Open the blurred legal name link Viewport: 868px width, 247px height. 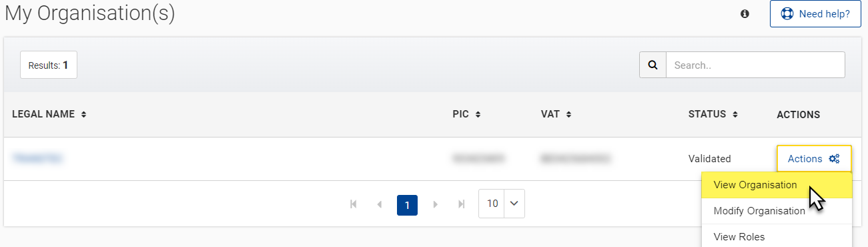pos(38,158)
